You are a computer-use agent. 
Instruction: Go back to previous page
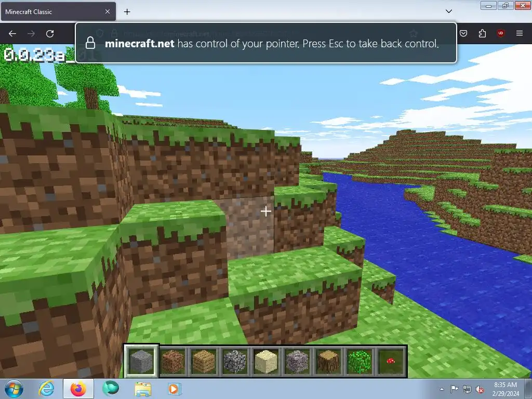(12, 34)
